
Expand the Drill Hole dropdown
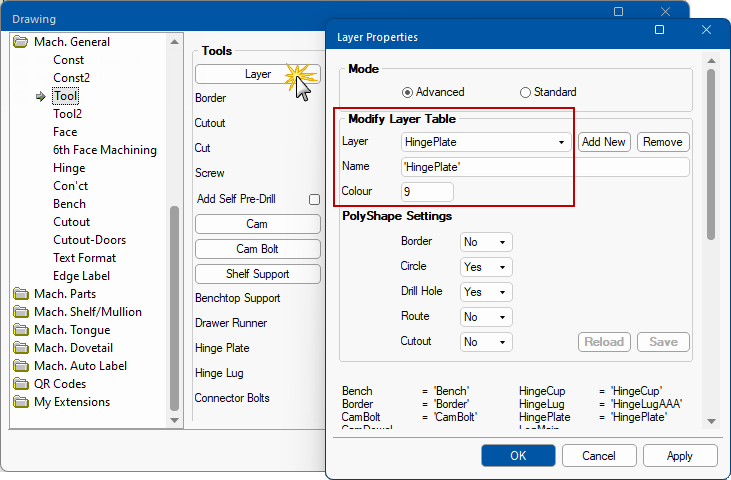pos(486,292)
